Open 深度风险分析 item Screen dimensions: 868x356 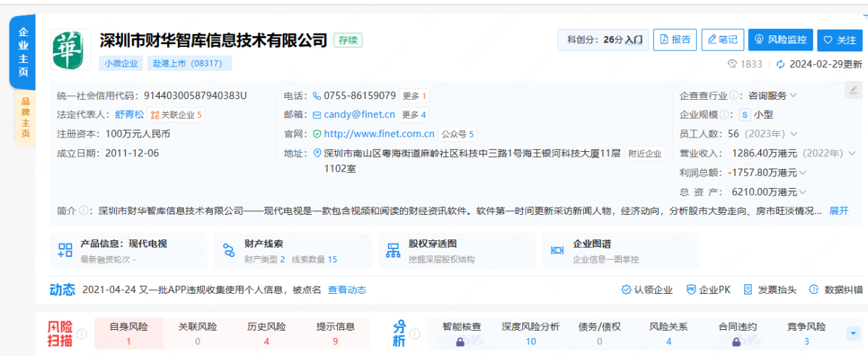(x=531, y=334)
